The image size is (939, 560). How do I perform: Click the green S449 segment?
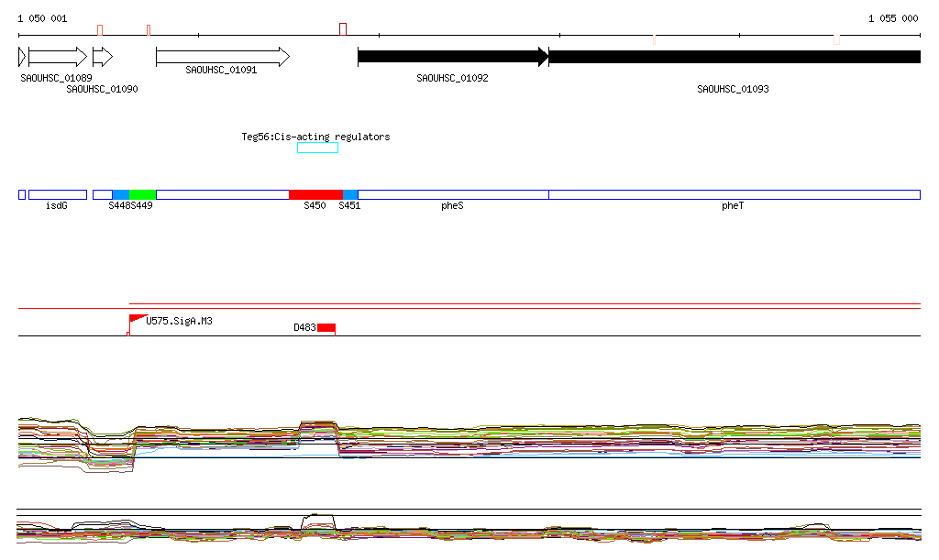point(143,195)
